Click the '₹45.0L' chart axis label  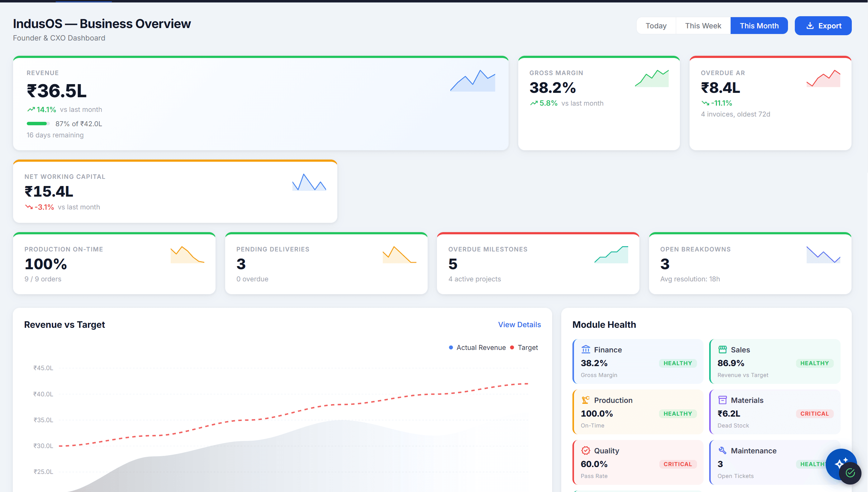coord(43,368)
